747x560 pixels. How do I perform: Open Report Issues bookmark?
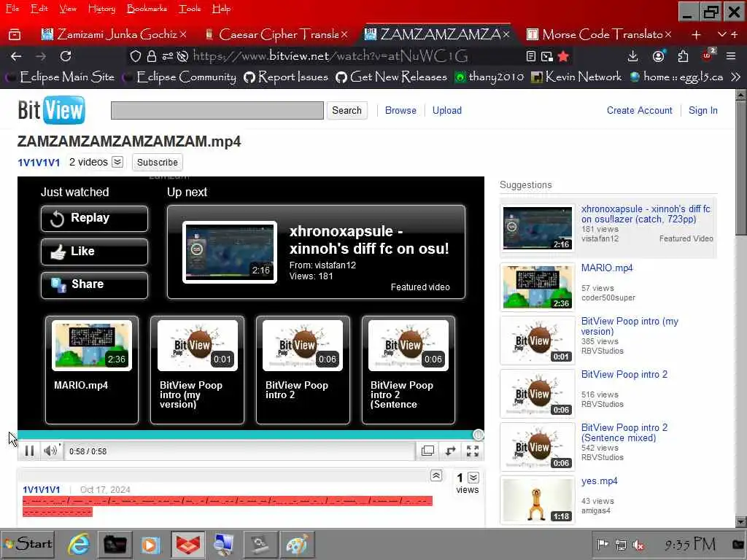click(286, 77)
